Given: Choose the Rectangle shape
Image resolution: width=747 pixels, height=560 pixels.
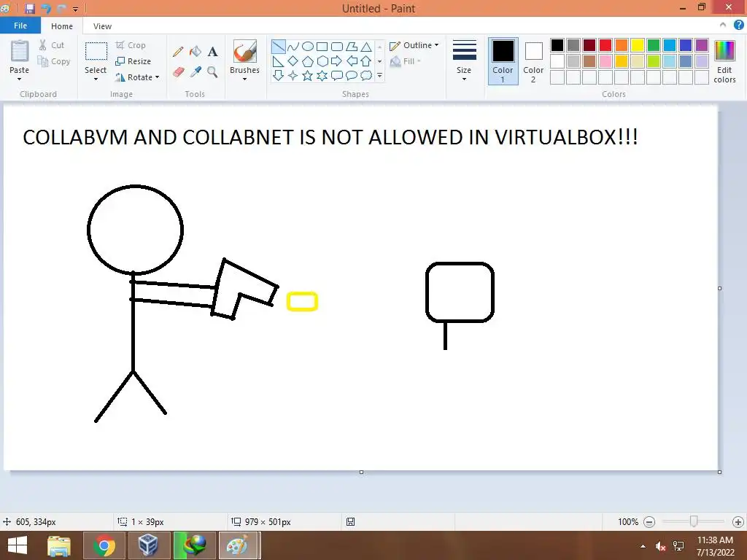Looking at the screenshot, I should (x=322, y=47).
